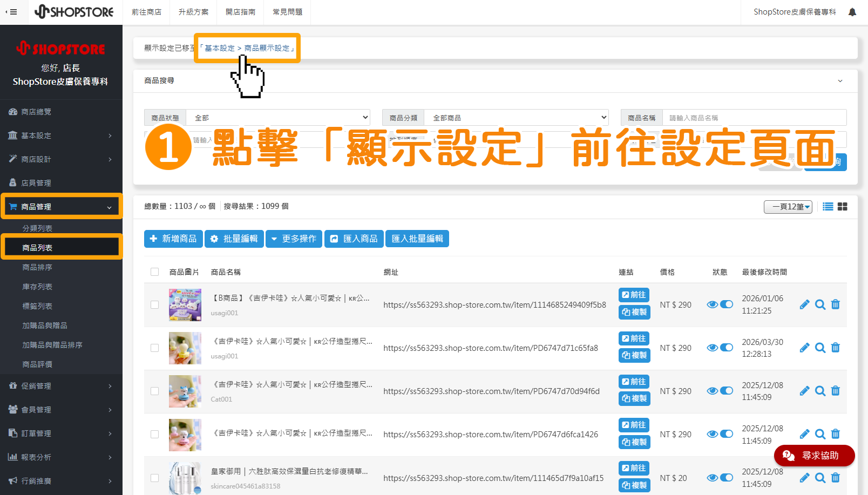Delete the second product using the trash icon
This screenshot has width=868, height=495.
835,348
